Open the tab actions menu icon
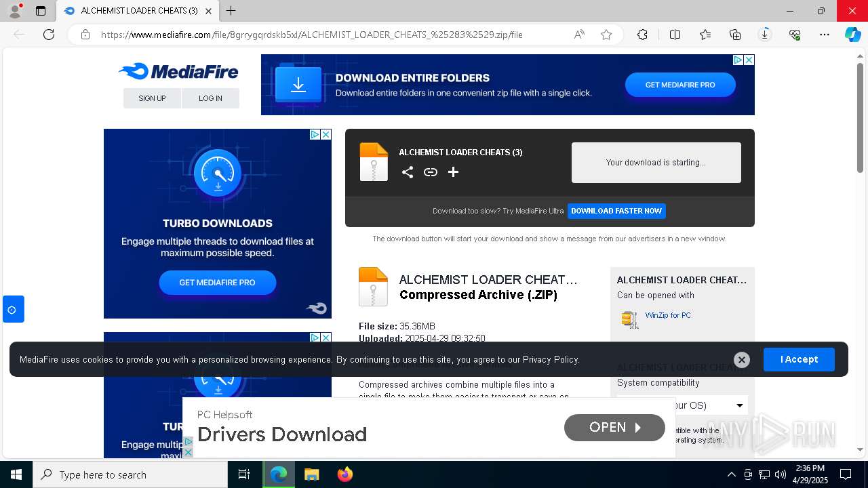 coord(41,11)
